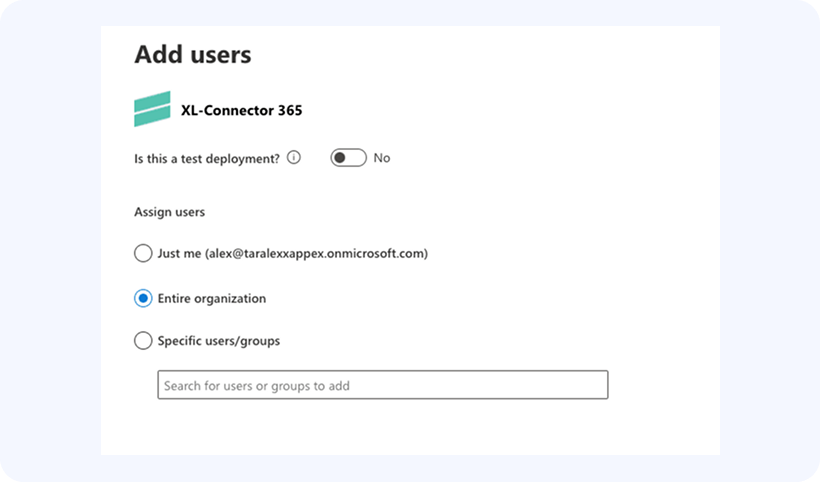Select the "Entire organization" radio button
This screenshot has width=820, height=482.
click(143, 298)
